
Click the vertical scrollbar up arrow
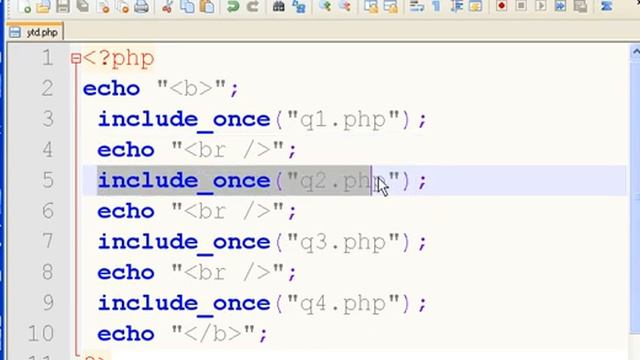point(635,52)
